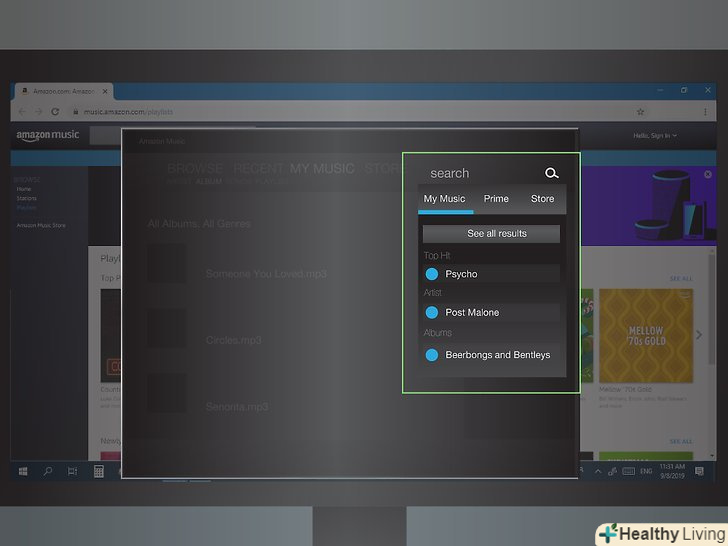This screenshot has width=728, height=546.
Task: Open Task View on the taskbar
Action: click(x=72, y=471)
